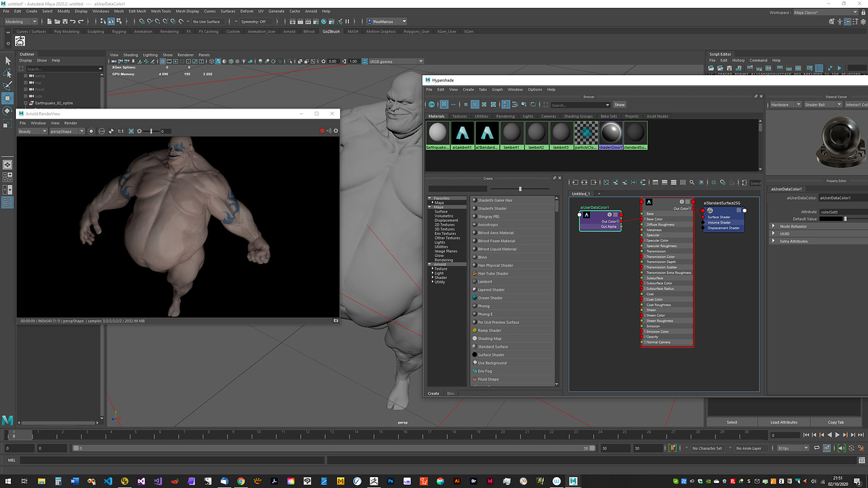Adjust the Create panel icon size slider
868x488 pixels.
[519, 189]
